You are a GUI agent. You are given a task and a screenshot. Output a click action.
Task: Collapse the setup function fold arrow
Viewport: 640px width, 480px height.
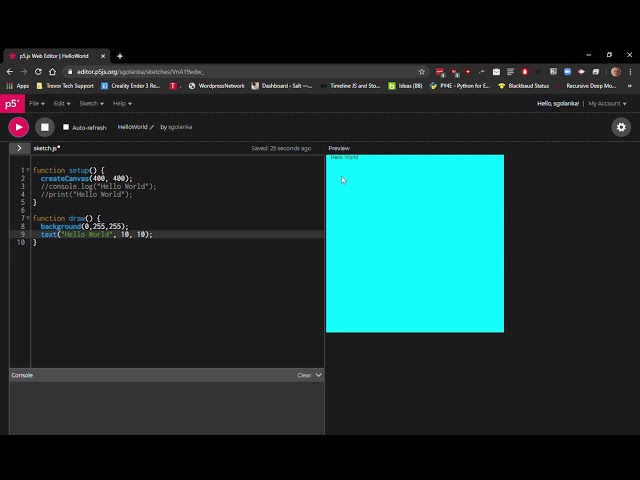click(28, 170)
